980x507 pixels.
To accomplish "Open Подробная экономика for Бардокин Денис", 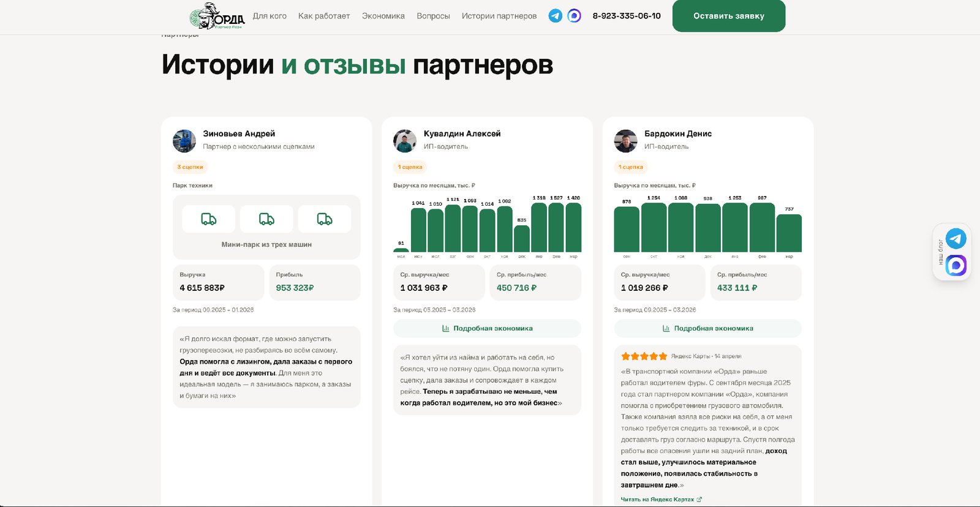I will coord(707,328).
